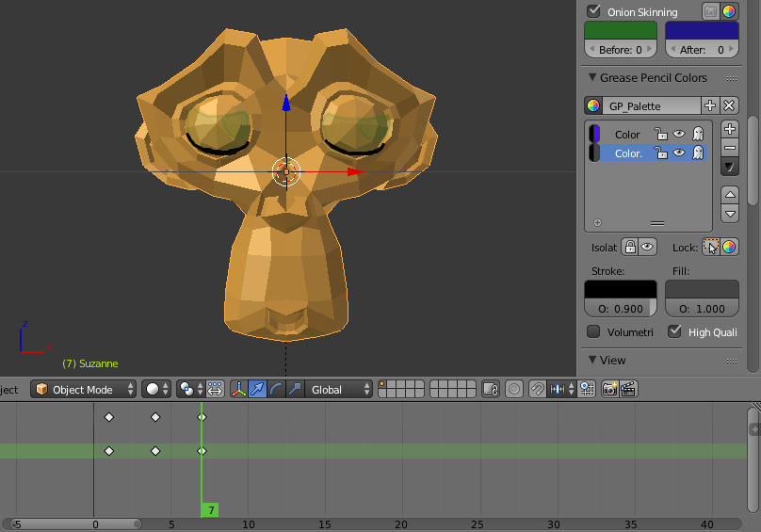Open the Global orientation dropdown

[x=339, y=389]
